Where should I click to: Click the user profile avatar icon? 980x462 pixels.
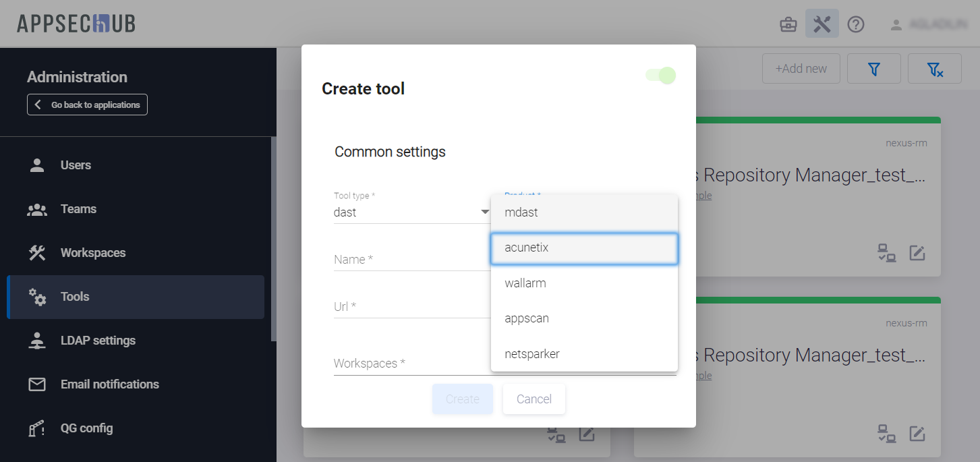(x=896, y=25)
